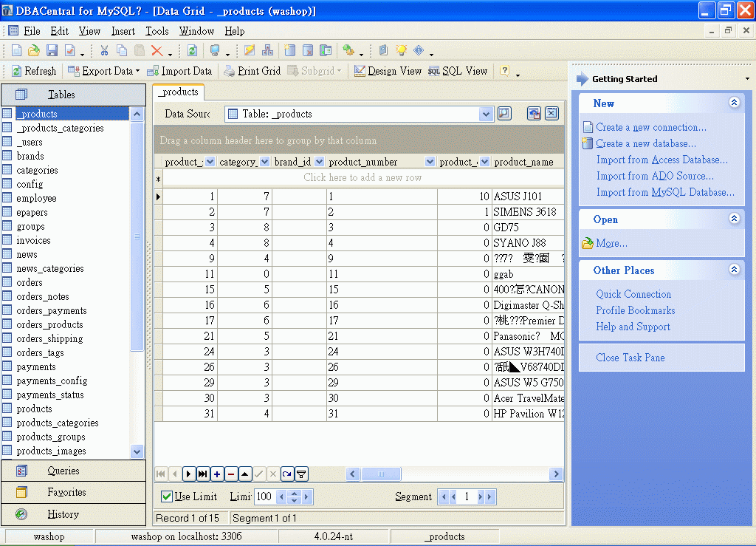
Task: Collapse the New section in task pane
Action: tap(734, 103)
